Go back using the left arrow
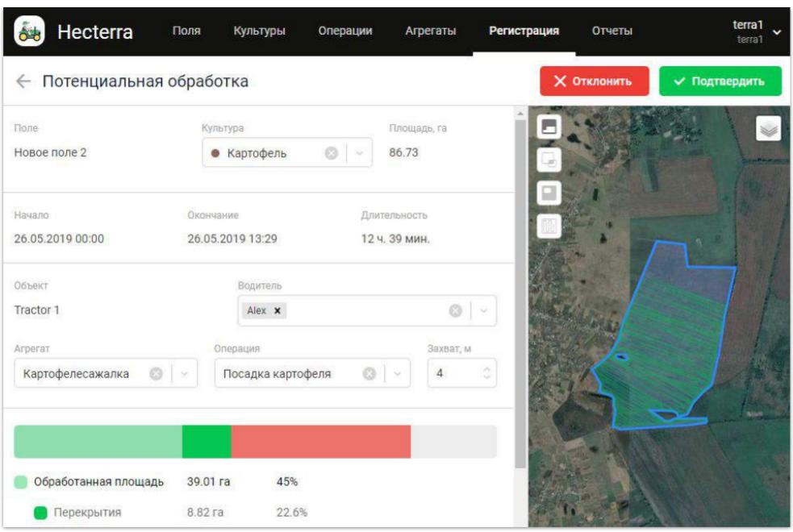The image size is (793, 532). click(23, 81)
